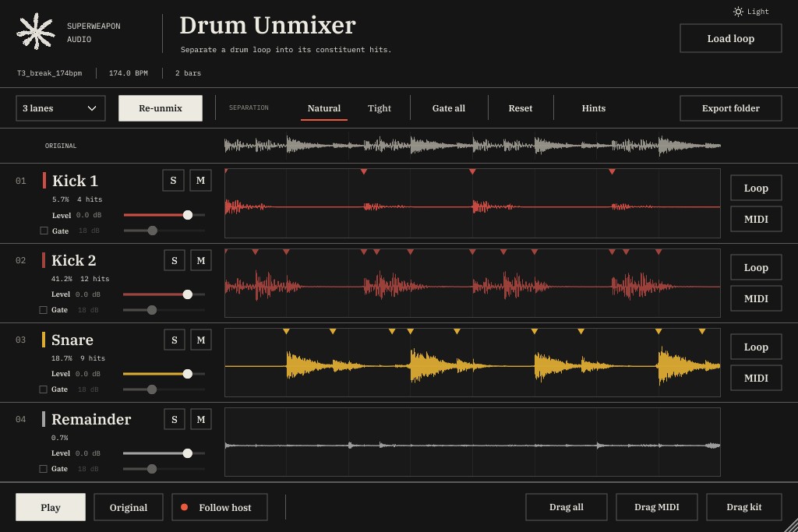The width and height of the screenshot is (798, 532).
Task: Click the Kick 2 waveform display
Action: (472, 284)
